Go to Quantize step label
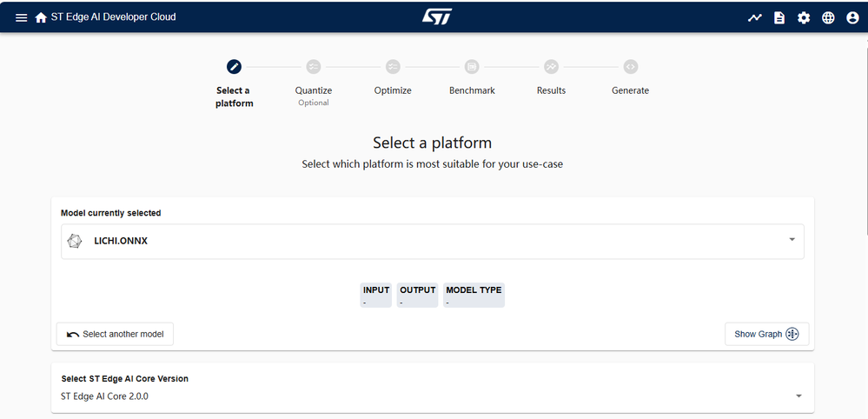 (314, 90)
